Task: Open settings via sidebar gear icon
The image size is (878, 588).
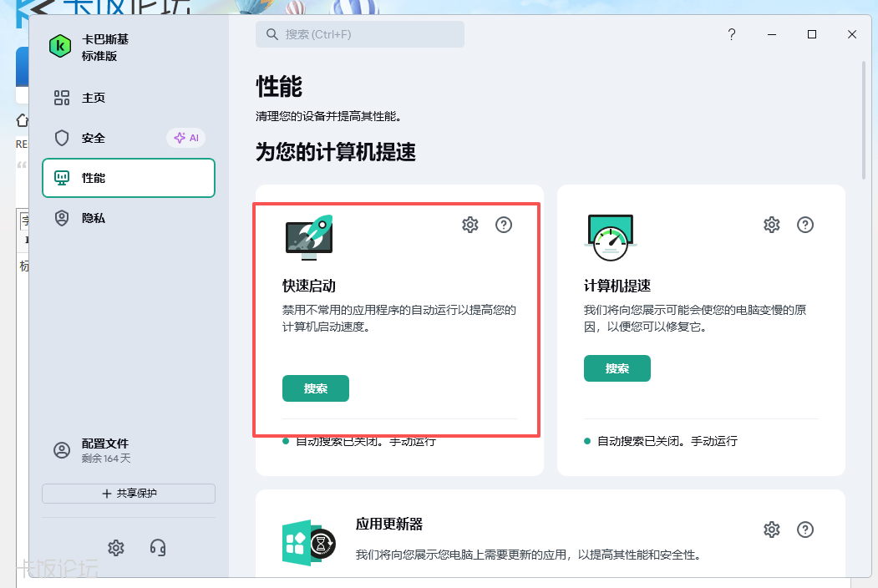Action: coord(116,548)
